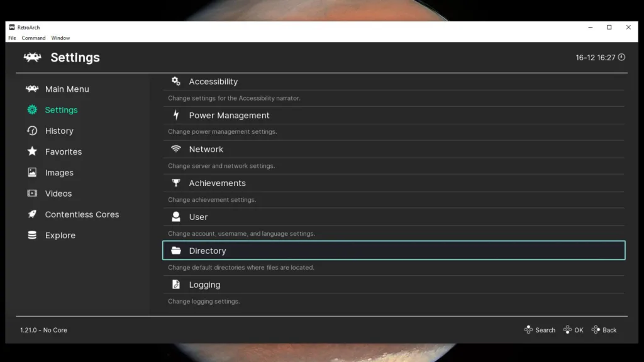This screenshot has width=644, height=362.
Task: Click the clock icon next to the timestamp
Action: pos(621,57)
